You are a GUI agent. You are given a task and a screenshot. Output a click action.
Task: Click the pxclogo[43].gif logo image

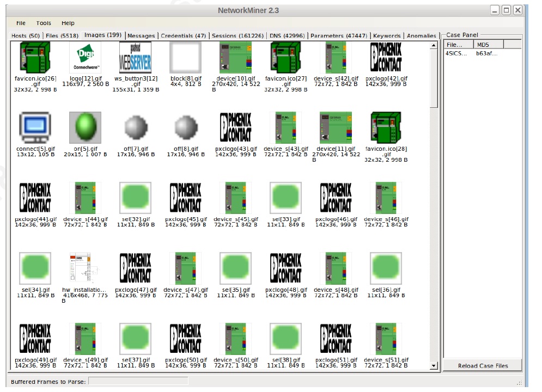[236, 127]
